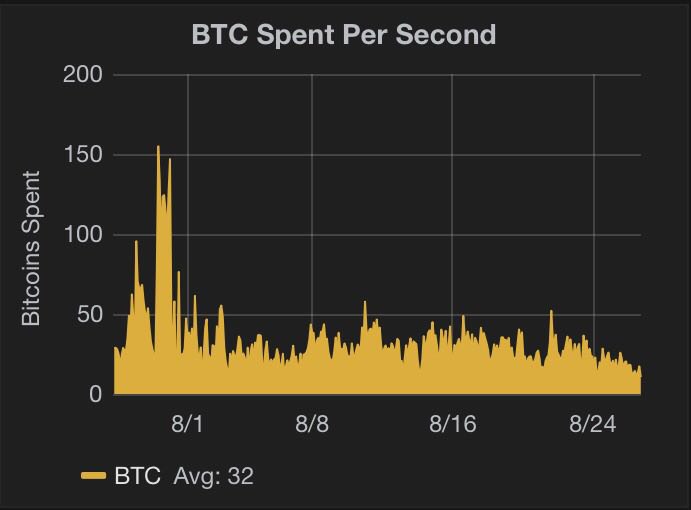The width and height of the screenshot is (691, 510).
Task: Click the Avg: 32 legend value
Action: pyautogui.click(x=213, y=476)
